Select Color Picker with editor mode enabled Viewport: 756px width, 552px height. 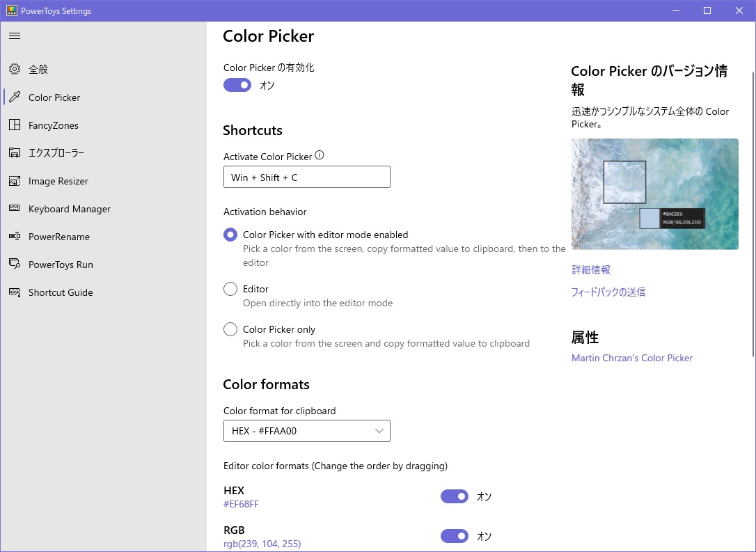point(230,235)
